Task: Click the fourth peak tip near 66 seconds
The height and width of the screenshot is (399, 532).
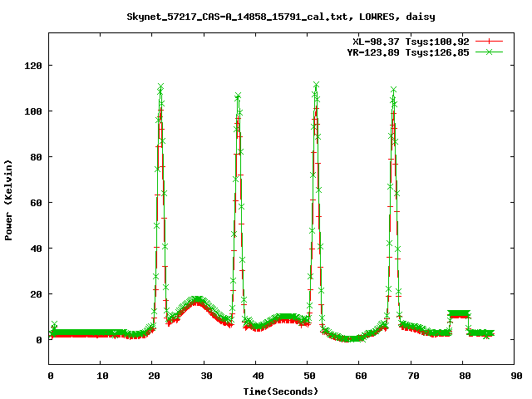Action: coord(393,90)
